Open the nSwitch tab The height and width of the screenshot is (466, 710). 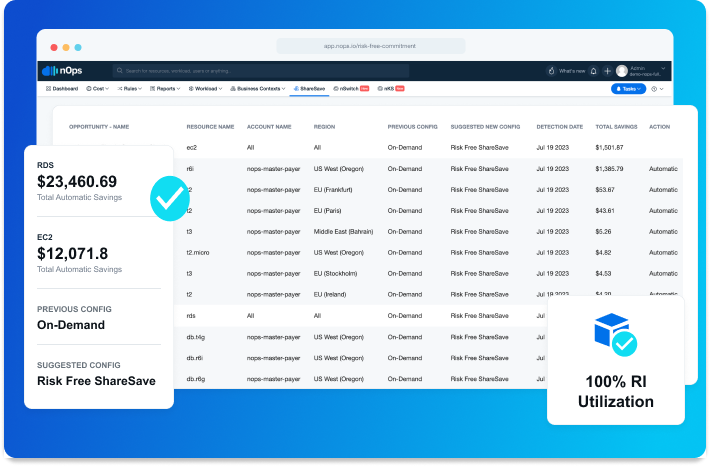pyautogui.click(x=351, y=89)
